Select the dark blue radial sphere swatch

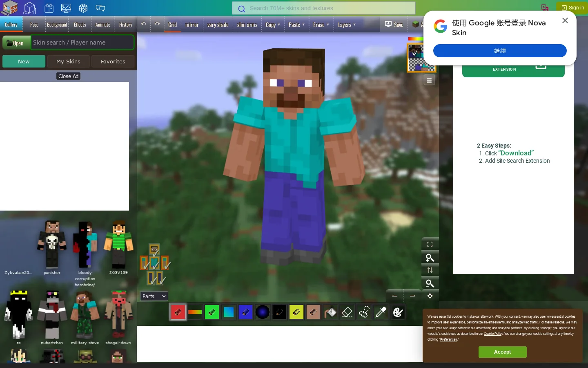(x=263, y=312)
